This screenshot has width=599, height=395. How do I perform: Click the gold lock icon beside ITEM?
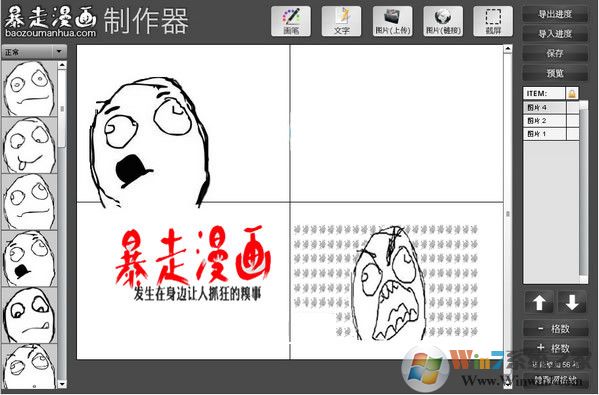572,94
